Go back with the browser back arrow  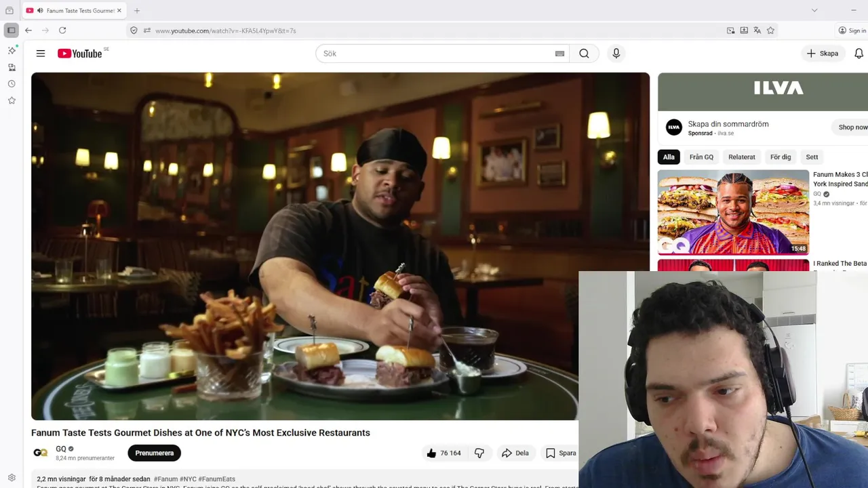point(28,30)
